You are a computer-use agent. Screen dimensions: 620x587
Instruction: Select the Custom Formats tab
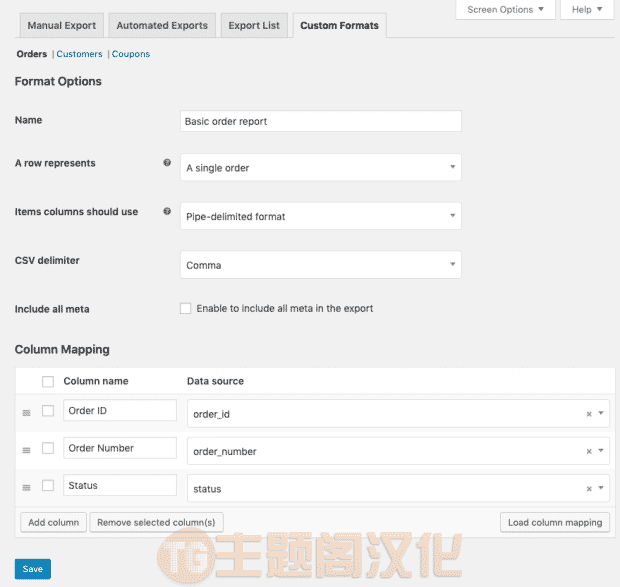tap(339, 26)
